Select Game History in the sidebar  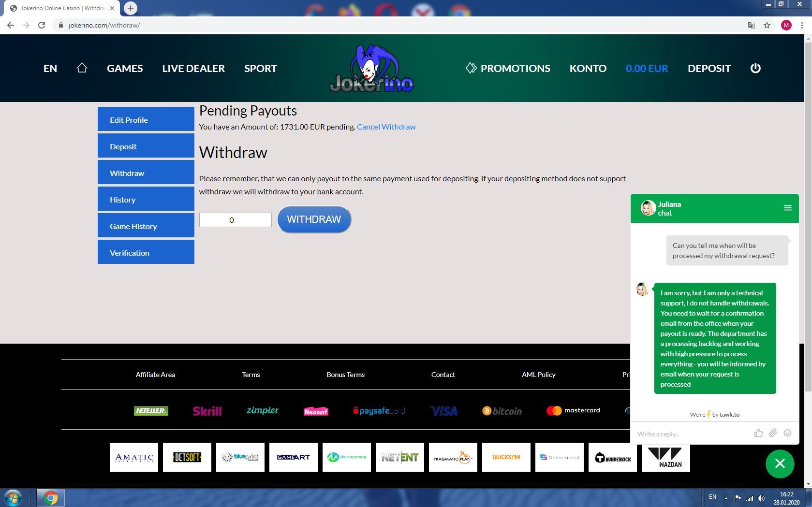point(146,225)
